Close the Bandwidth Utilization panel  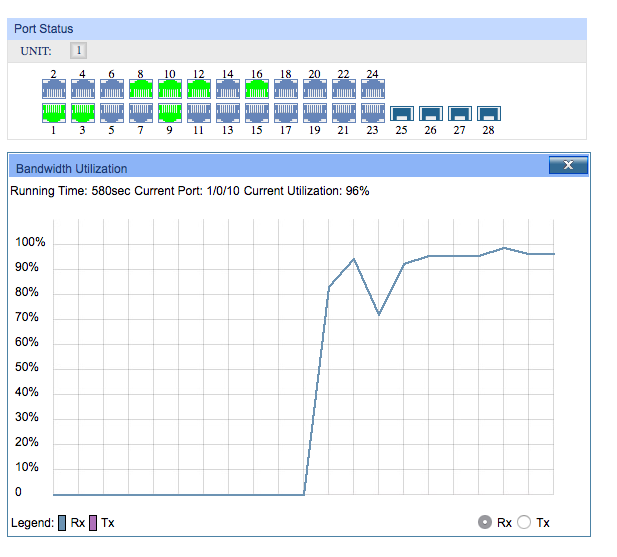tap(568, 165)
